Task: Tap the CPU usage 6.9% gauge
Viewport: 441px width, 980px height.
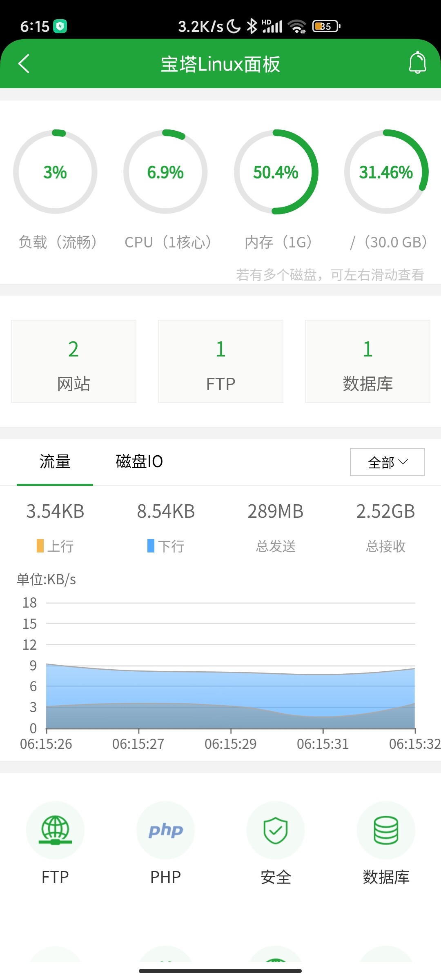Action: coord(165,172)
